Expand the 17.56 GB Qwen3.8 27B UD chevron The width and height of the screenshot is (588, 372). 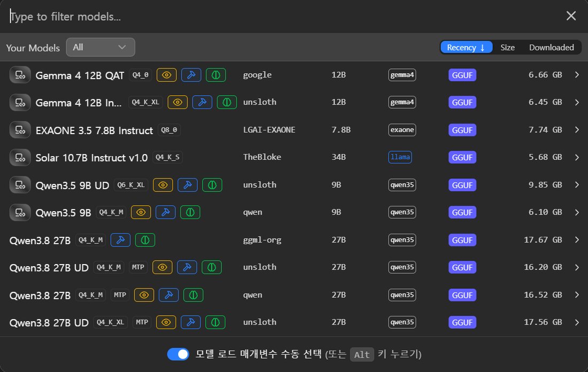pyautogui.click(x=577, y=322)
